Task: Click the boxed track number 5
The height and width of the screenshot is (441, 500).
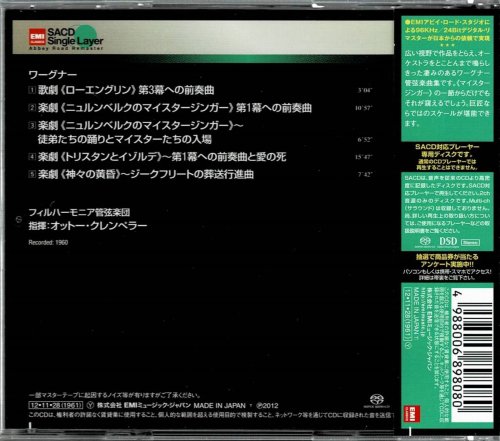Action: pyautogui.click(x=32, y=174)
